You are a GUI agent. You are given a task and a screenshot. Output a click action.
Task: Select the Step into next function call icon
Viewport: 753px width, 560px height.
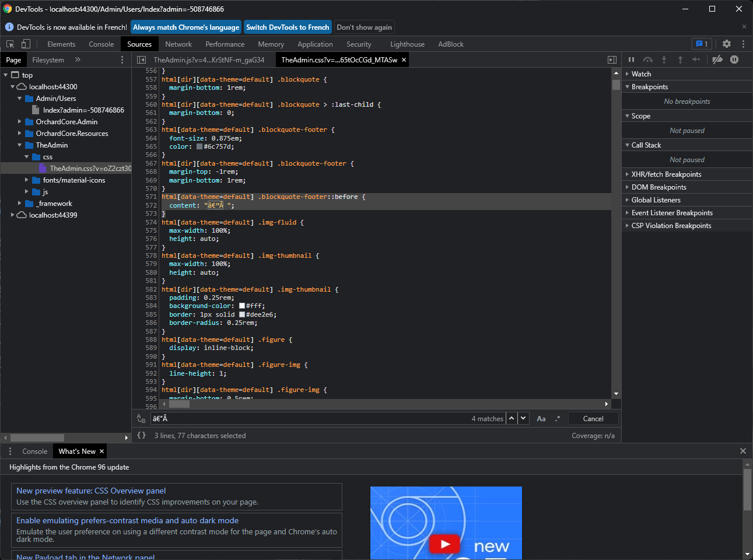click(664, 59)
